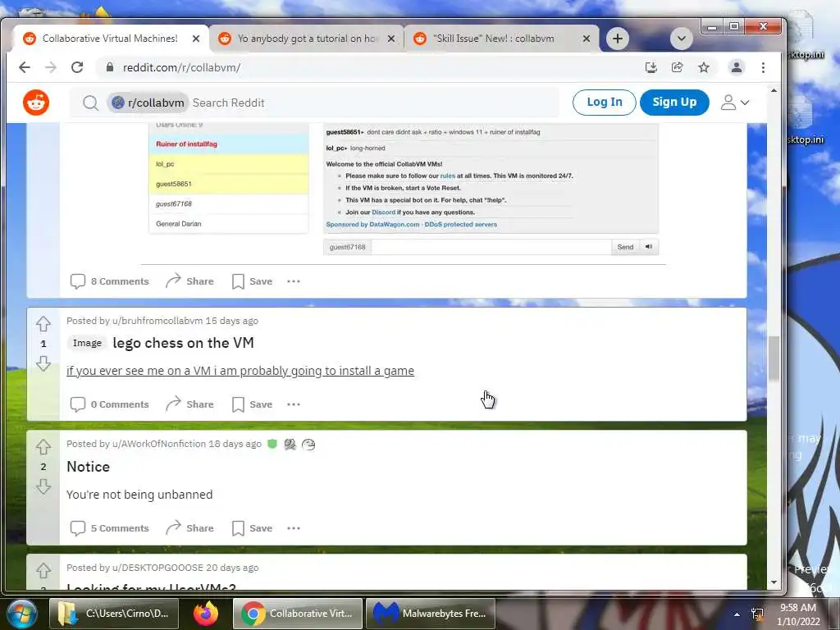Click the share page icon in address bar

coord(677,67)
